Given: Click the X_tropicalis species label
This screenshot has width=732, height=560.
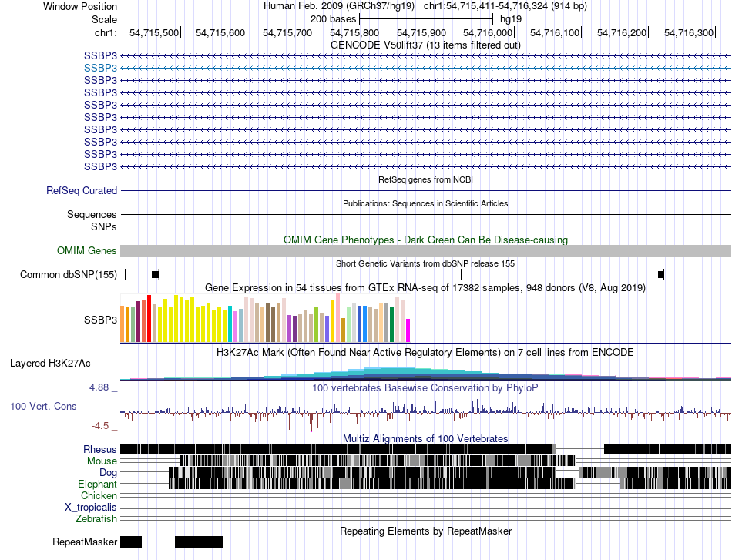Looking at the screenshot, I should [x=91, y=508].
